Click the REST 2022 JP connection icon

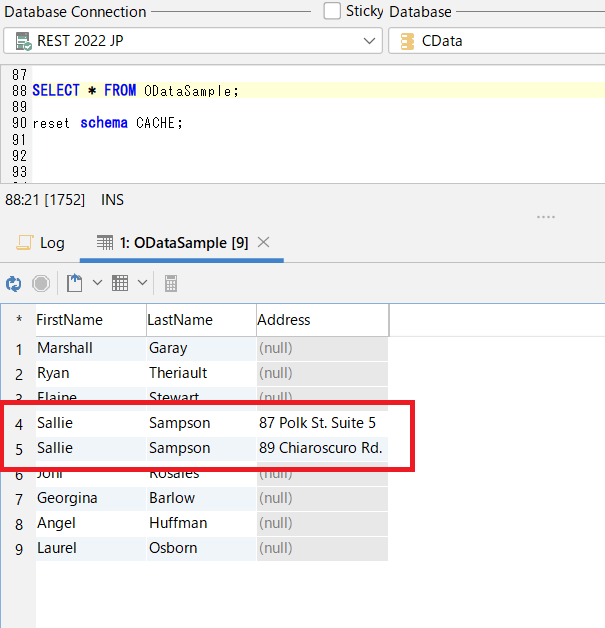[24, 41]
